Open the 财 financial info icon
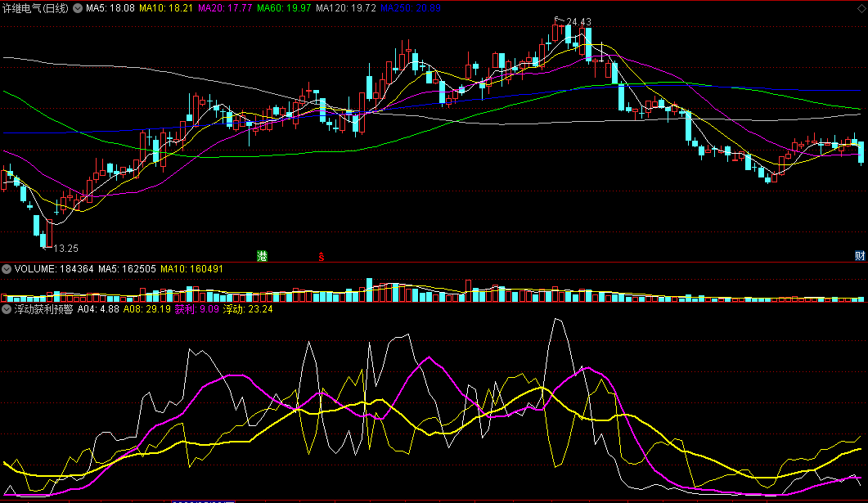868x503 pixels. (x=860, y=256)
